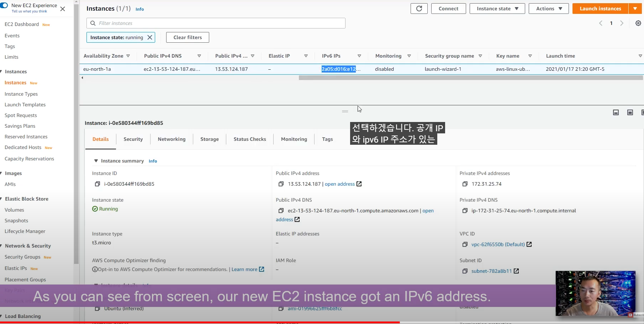Image resolution: width=644 pixels, height=324 pixels.
Task: Open external link icon beside VPC ID
Action: [x=529, y=244]
